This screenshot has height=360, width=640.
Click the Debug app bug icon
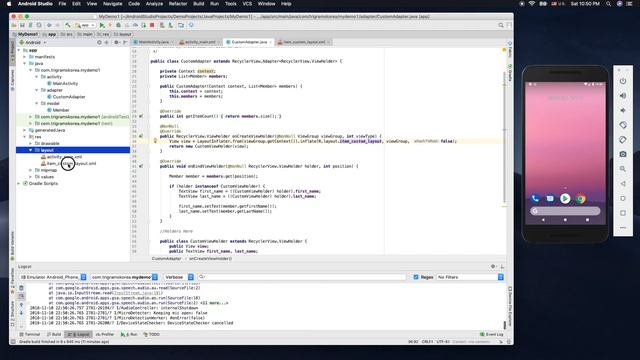coord(118,25)
